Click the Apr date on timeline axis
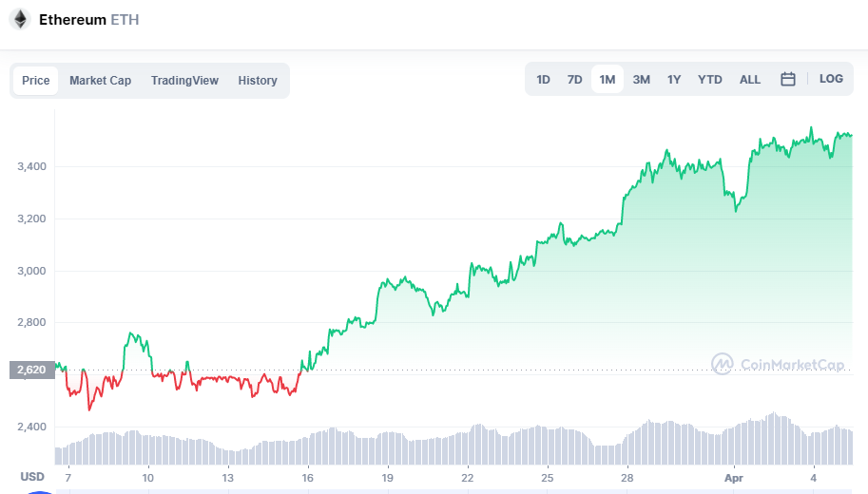Image resolution: width=868 pixels, height=494 pixels. tap(734, 477)
